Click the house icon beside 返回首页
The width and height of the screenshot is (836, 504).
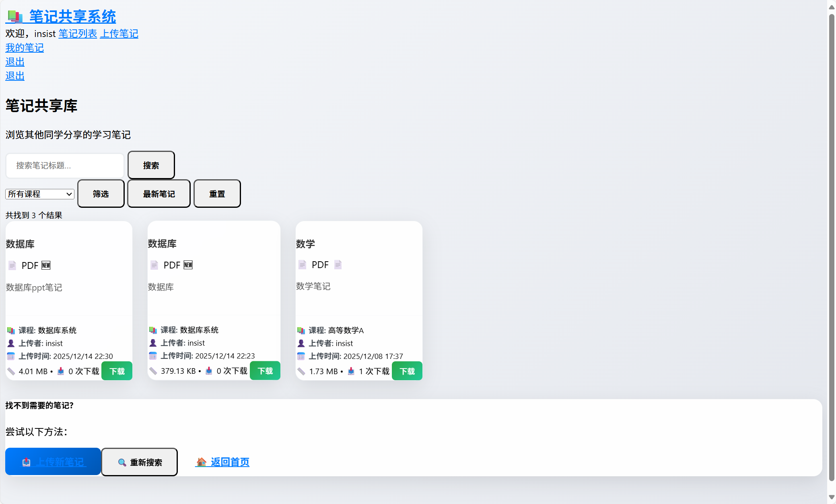tap(202, 462)
